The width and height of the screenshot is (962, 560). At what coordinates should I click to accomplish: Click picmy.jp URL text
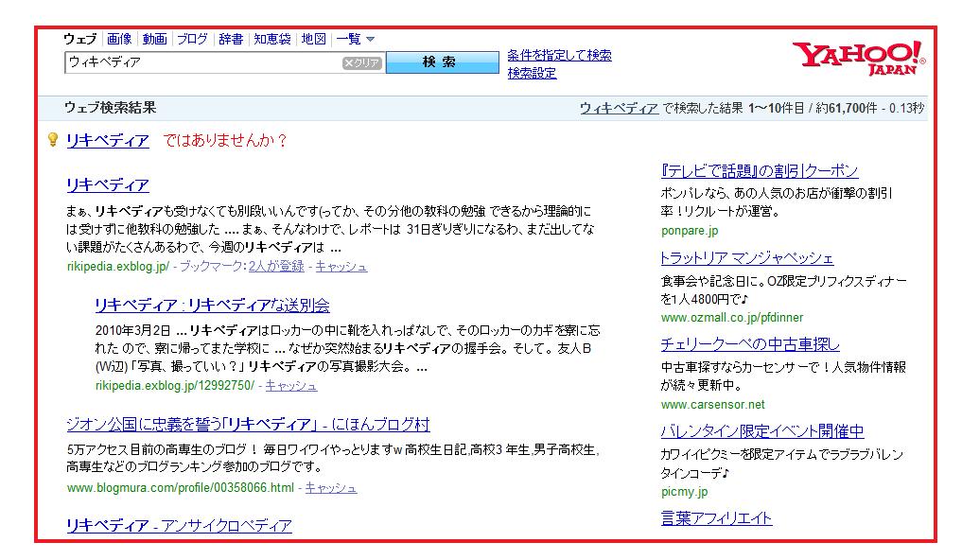coord(684,491)
